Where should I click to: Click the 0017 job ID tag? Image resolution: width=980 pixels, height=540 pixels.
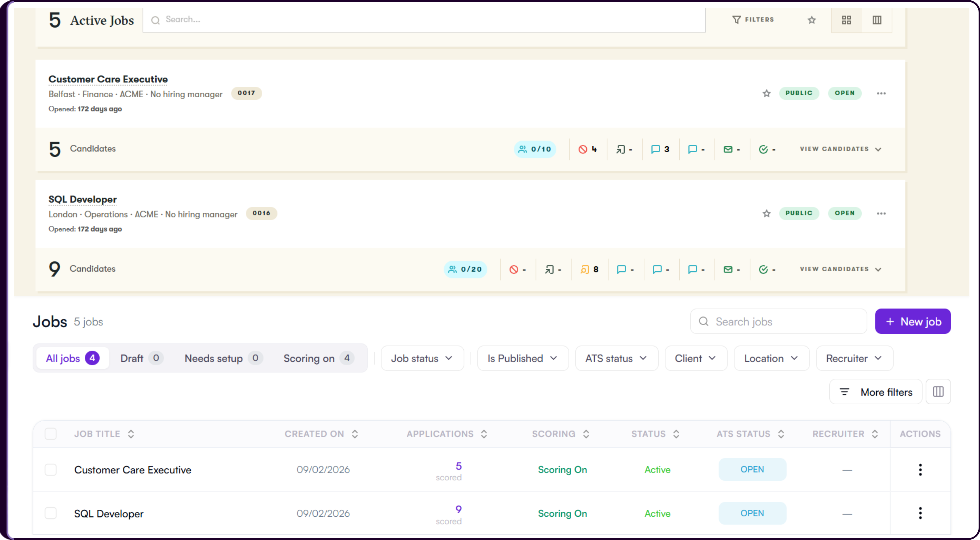click(247, 93)
